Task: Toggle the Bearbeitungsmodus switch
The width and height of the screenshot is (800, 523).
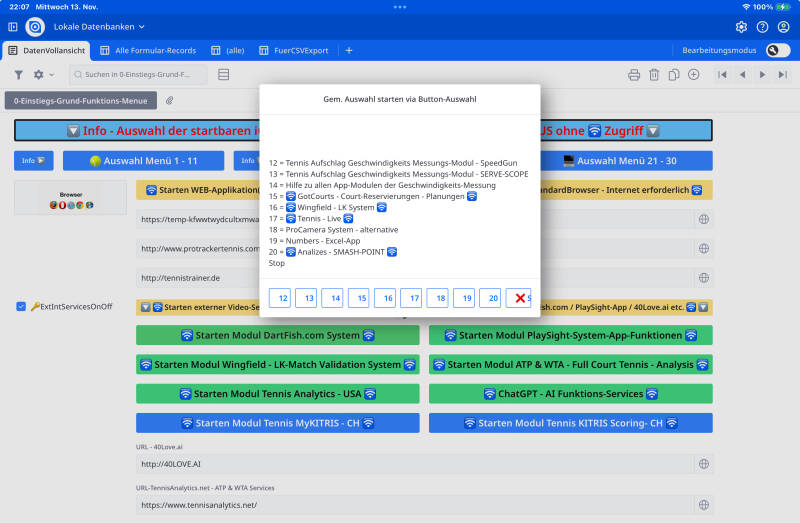Action: click(777, 50)
